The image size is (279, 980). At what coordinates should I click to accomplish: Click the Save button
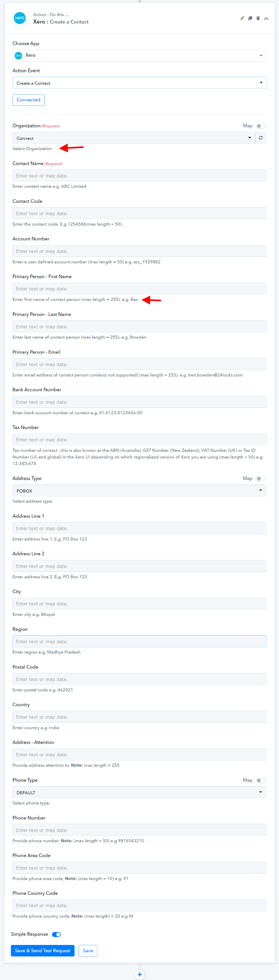(88, 951)
